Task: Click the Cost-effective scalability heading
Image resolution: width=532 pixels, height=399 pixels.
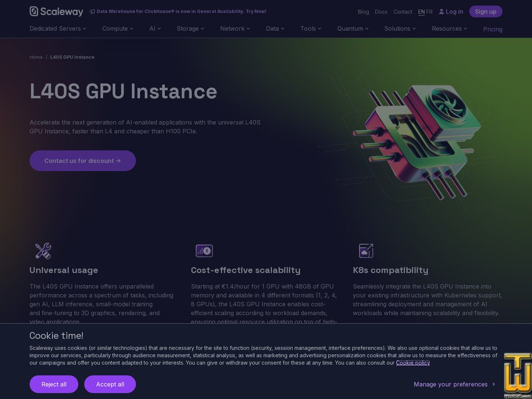Action: tap(246, 270)
